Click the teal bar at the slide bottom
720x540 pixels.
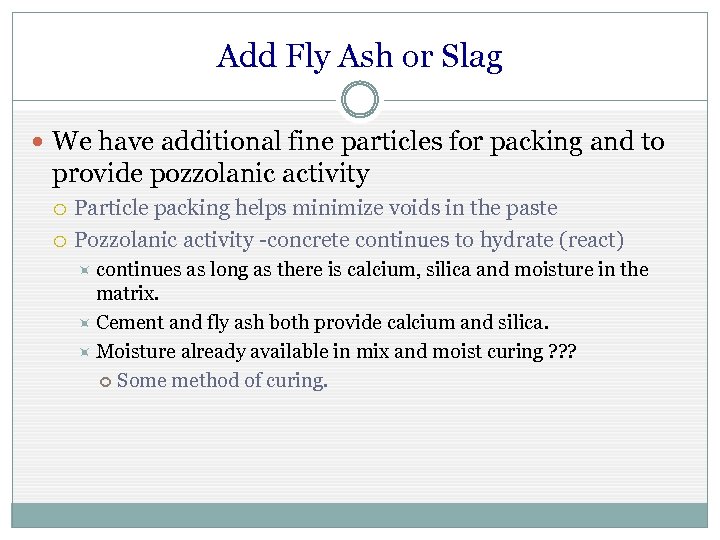[x=360, y=514]
